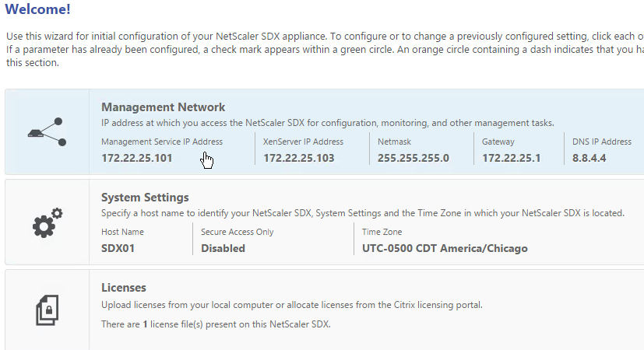The height and width of the screenshot is (350, 644).
Task: Open the Licenses section heading
Action: (124, 288)
